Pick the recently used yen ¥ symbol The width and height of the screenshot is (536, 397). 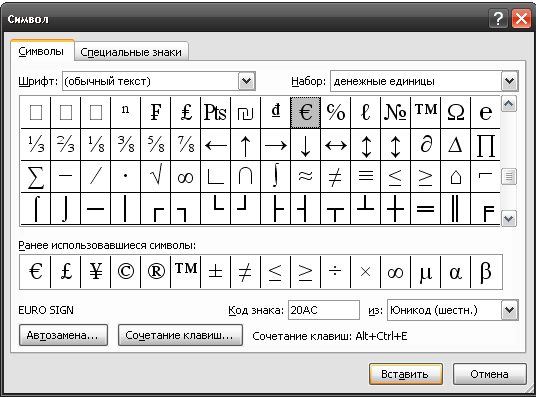coord(96,272)
